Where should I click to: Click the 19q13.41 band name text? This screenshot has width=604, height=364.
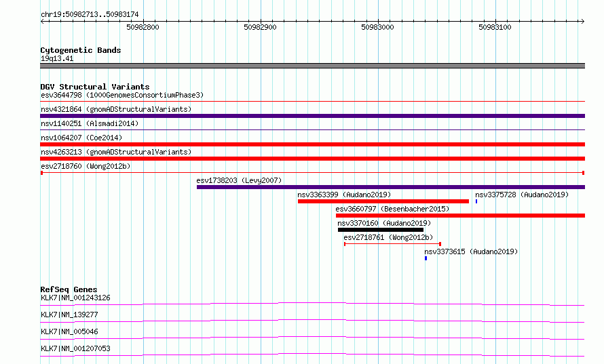57,58
